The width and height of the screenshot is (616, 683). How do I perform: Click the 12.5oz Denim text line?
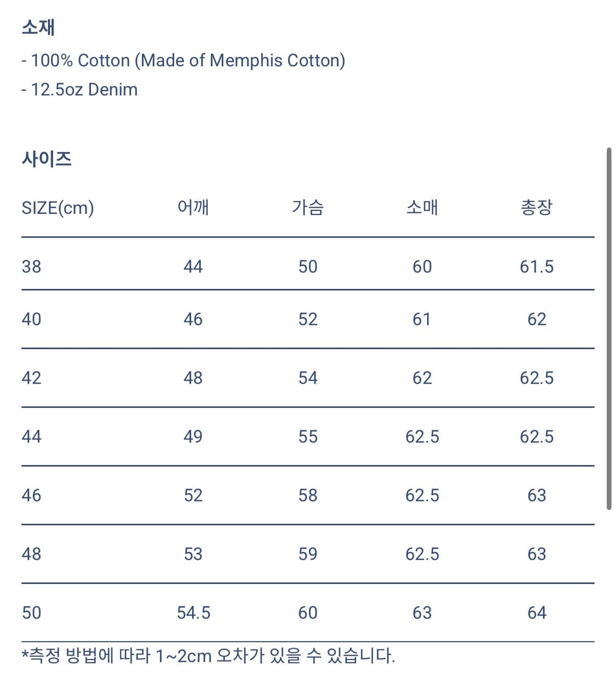point(80,89)
